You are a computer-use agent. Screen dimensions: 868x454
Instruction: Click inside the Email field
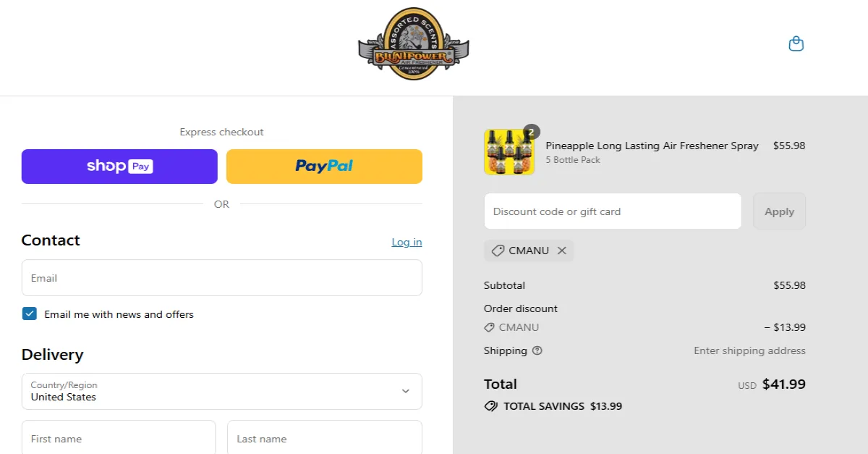pyautogui.click(x=221, y=278)
